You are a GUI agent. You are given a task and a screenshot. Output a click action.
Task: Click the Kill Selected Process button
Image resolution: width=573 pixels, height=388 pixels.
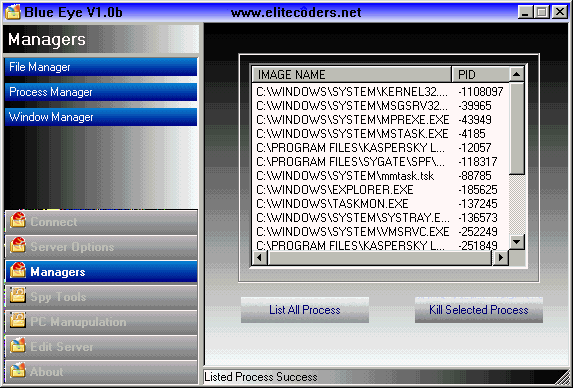(x=479, y=310)
